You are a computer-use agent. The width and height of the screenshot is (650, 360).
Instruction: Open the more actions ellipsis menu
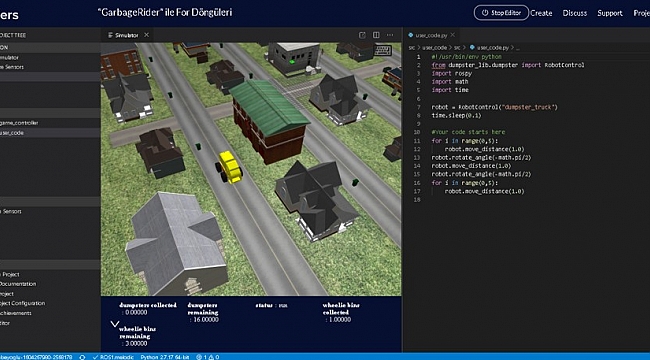pyautogui.click(x=390, y=35)
